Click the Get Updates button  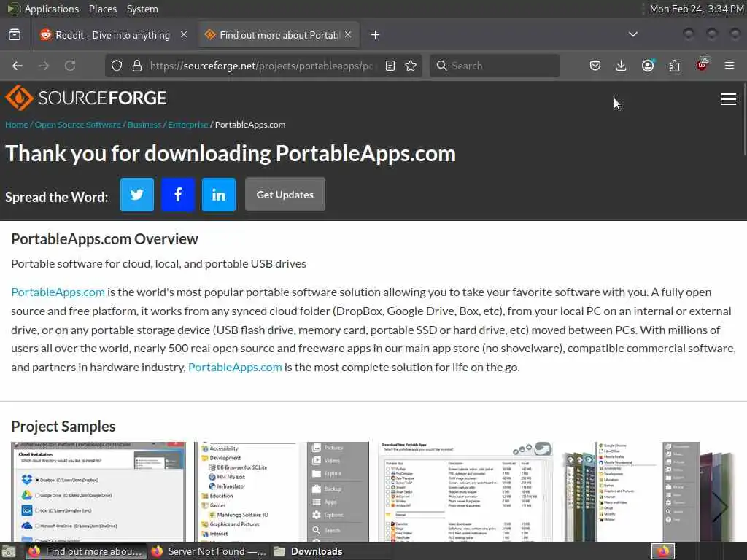[285, 194]
